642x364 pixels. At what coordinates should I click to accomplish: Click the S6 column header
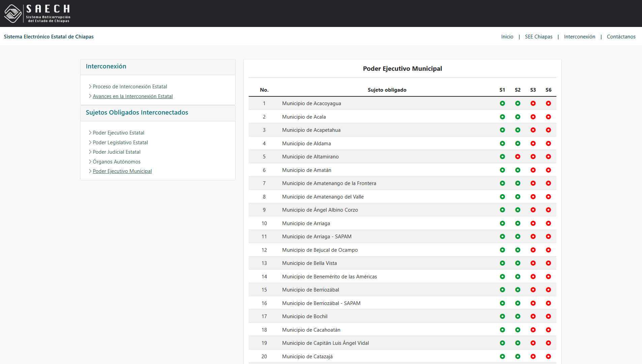(548, 90)
